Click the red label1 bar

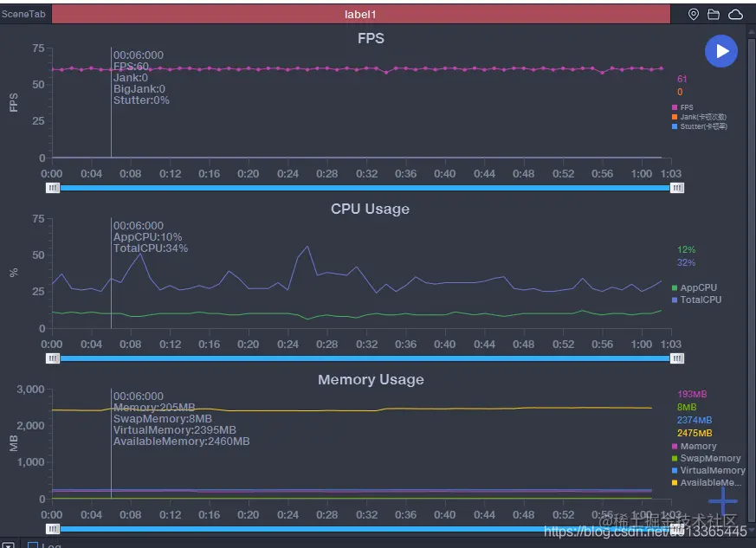360,14
